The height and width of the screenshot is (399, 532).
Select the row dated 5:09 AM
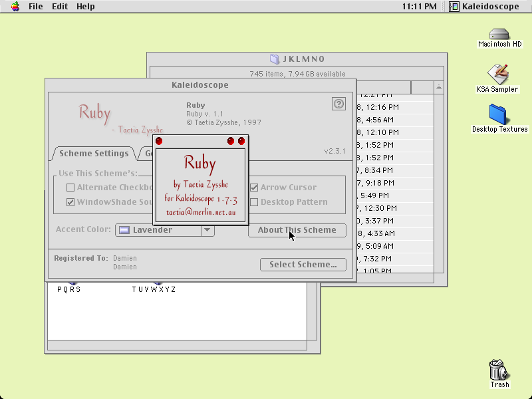point(394,246)
